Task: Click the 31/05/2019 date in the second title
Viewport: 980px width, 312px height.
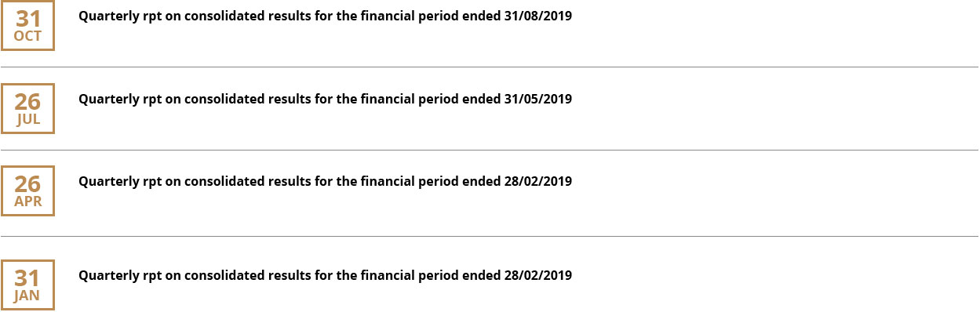Action: pos(537,99)
